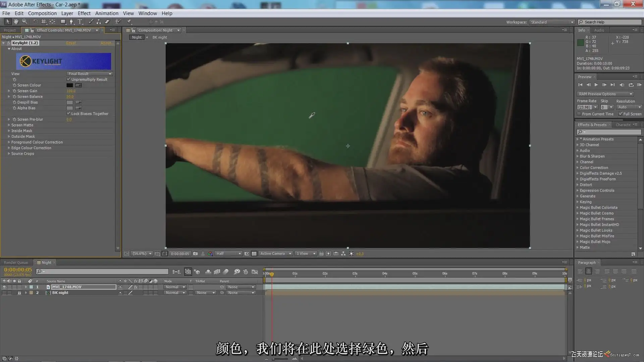Open the Keylight View dropdown Final Result
The height and width of the screenshot is (362, 644).
(90, 74)
